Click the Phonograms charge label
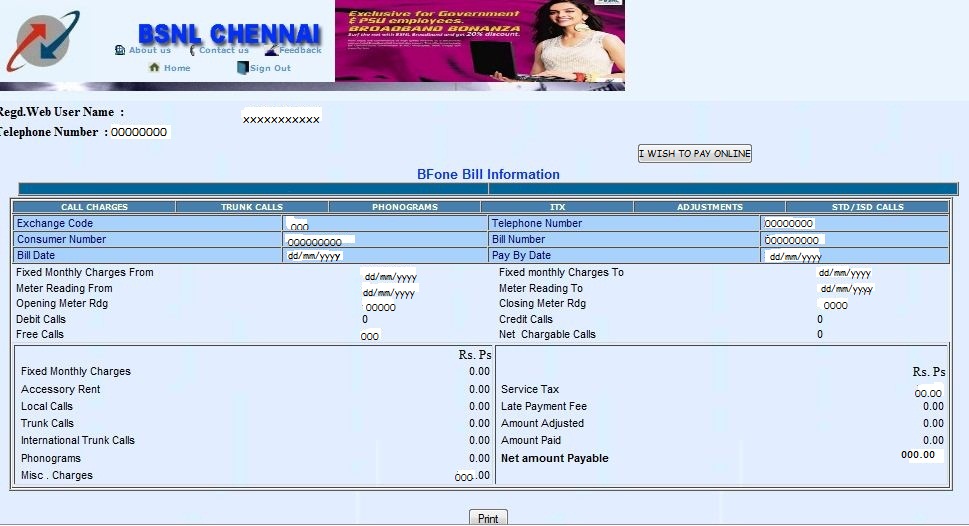Image resolution: width=969 pixels, height=526 pixels. tap(51, 458)
